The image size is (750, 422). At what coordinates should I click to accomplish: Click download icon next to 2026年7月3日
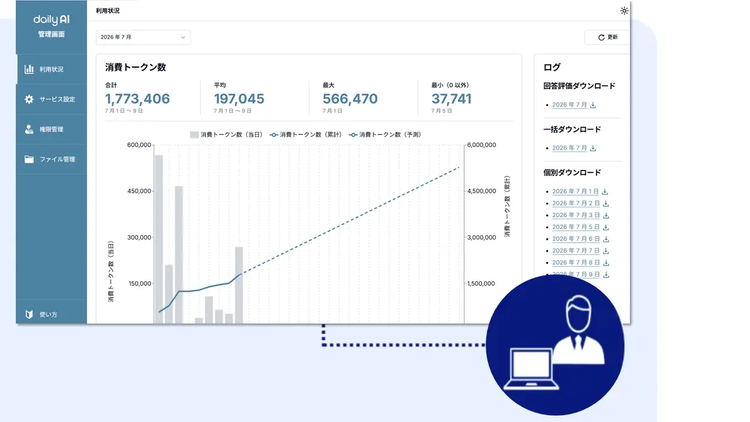[x=606, y=215]
